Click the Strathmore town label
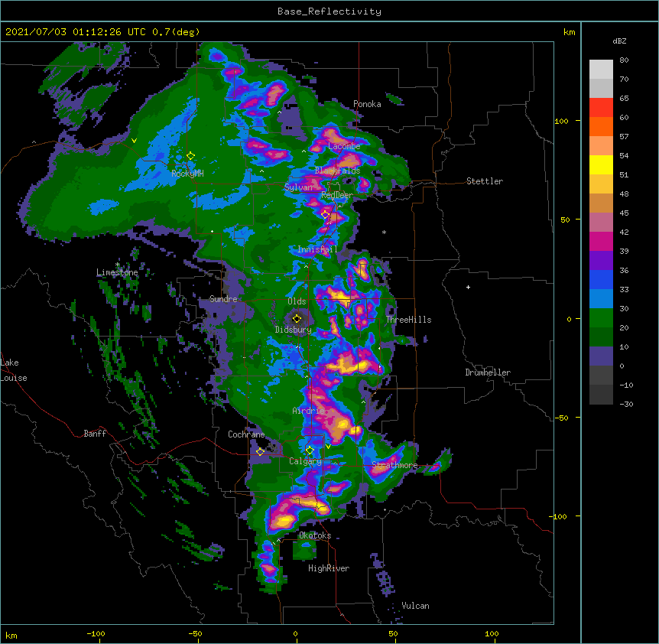Screen dimensions: 659x644 (x=394, y=465)
